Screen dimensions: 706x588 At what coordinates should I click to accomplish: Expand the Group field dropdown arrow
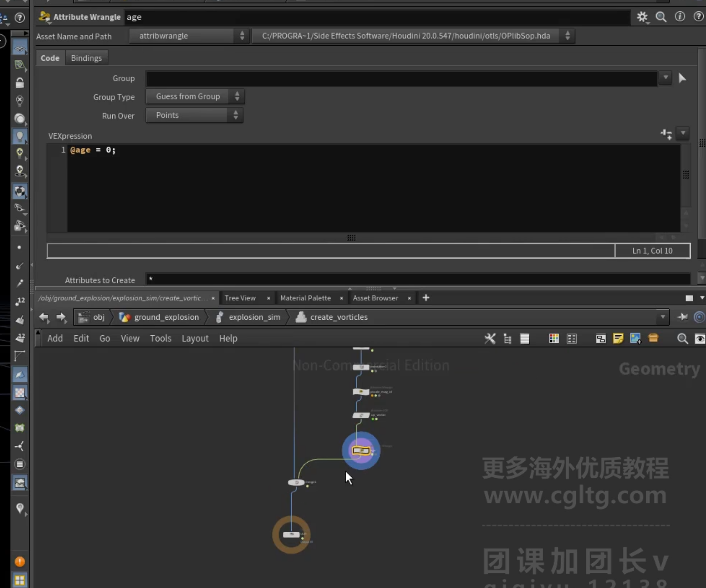[x=665, y=78]
